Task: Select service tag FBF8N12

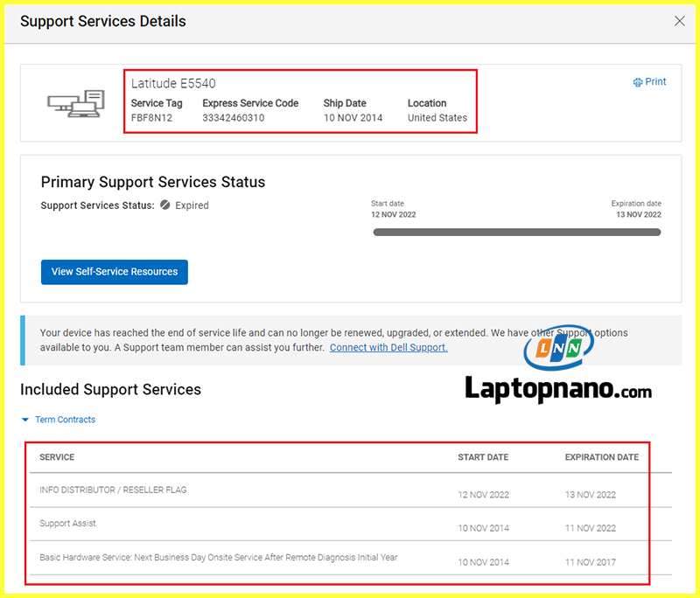Action: click(151, 118)
